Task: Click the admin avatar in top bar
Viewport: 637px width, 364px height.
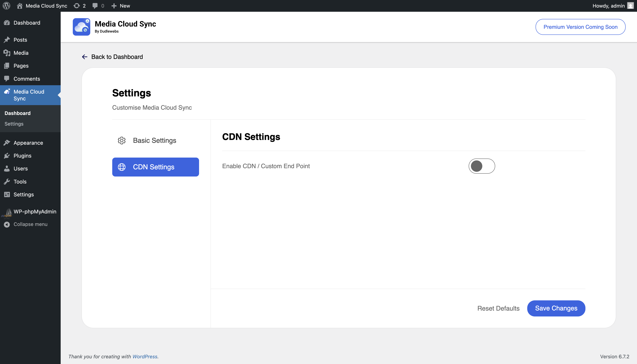Action: coord(631,6)
